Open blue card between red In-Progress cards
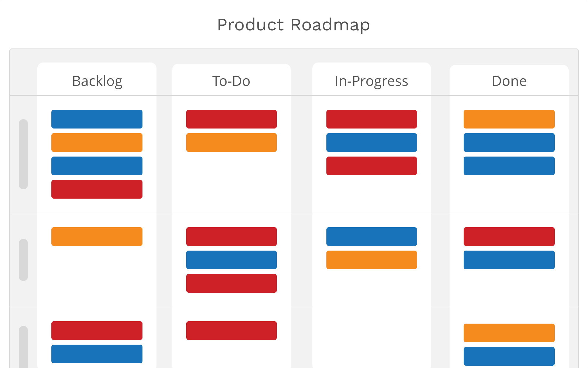This screenshot has height=368, width=588. 372,143
